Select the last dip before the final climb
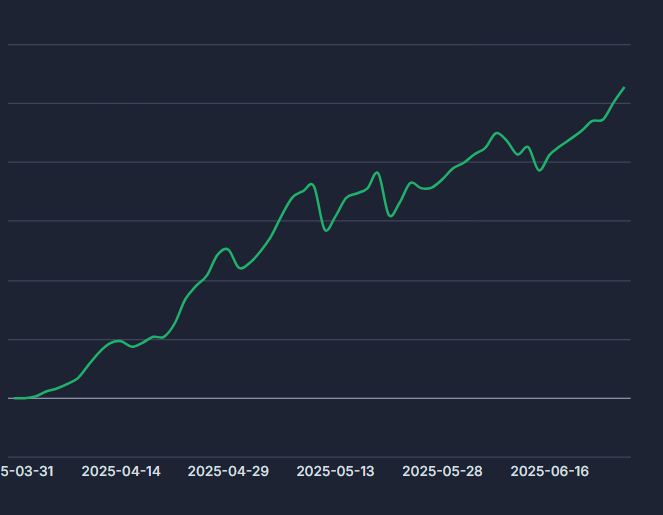This screenshot has width=663, height=515. click(x=540, y=170)
